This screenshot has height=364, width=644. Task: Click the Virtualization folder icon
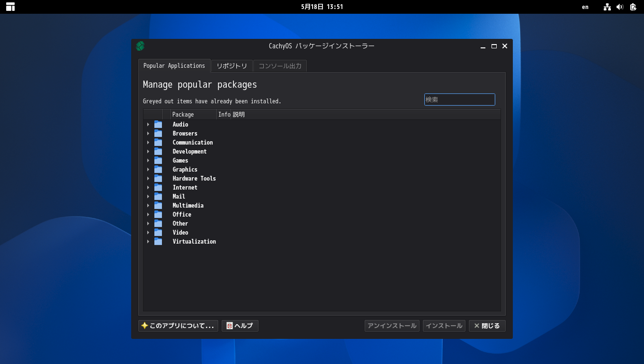[x=158, y=241]
